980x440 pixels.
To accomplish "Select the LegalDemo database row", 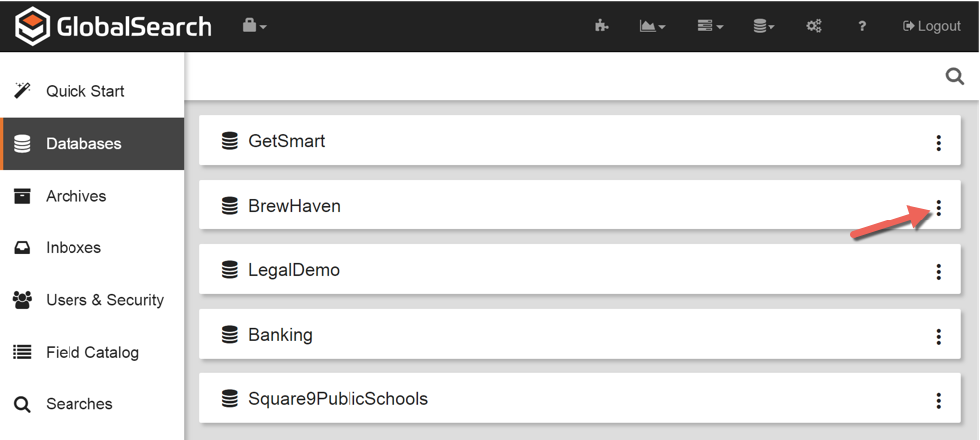I will pyautogui.click(x=294, y=270).
